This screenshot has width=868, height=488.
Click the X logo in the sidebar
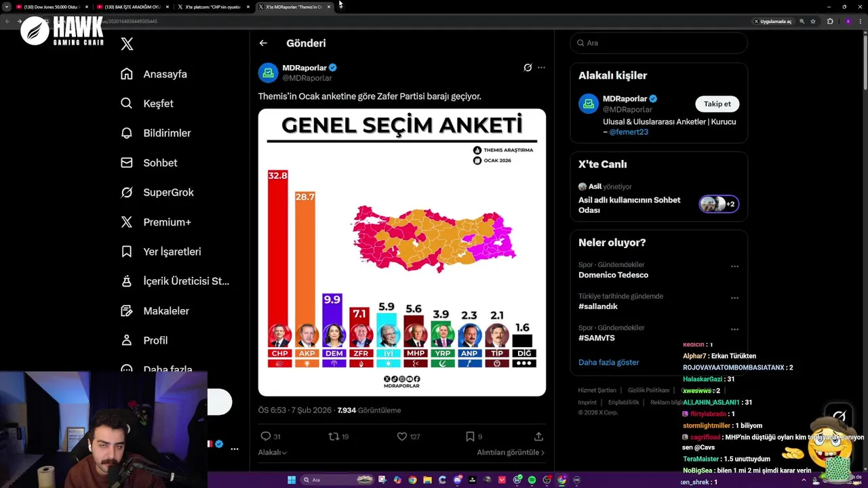(127, 44)
